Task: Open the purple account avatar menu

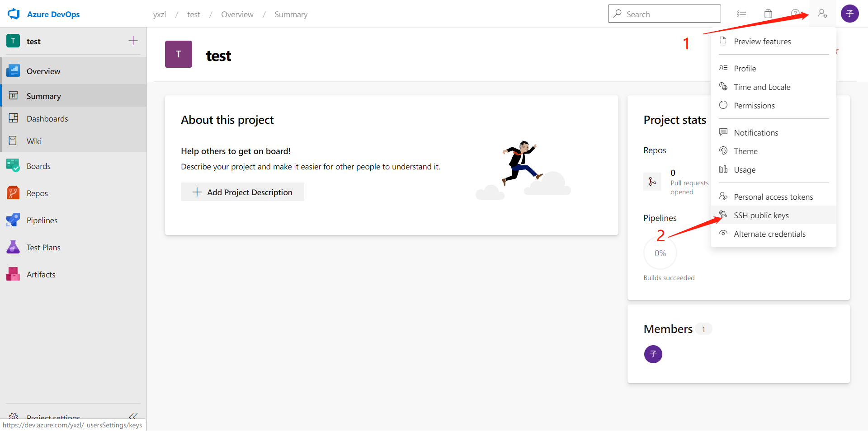Action: [849, 14]
